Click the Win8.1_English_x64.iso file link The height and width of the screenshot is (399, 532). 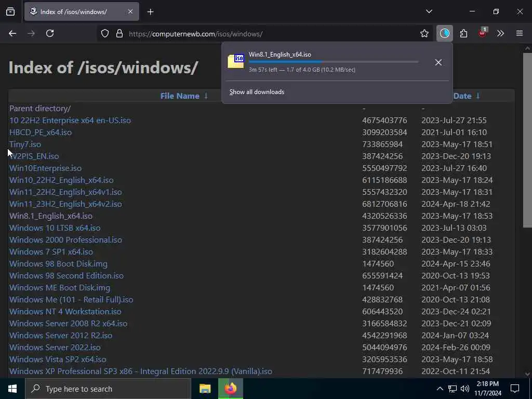click(51, 216)
